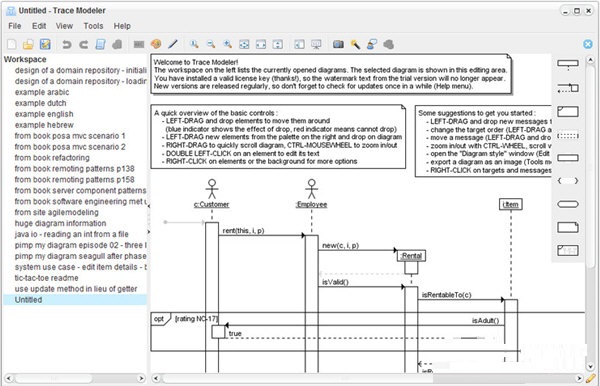Click the gray rectangle toolbar icon
The width and height of the screenshot is (600, 386).
139,44
